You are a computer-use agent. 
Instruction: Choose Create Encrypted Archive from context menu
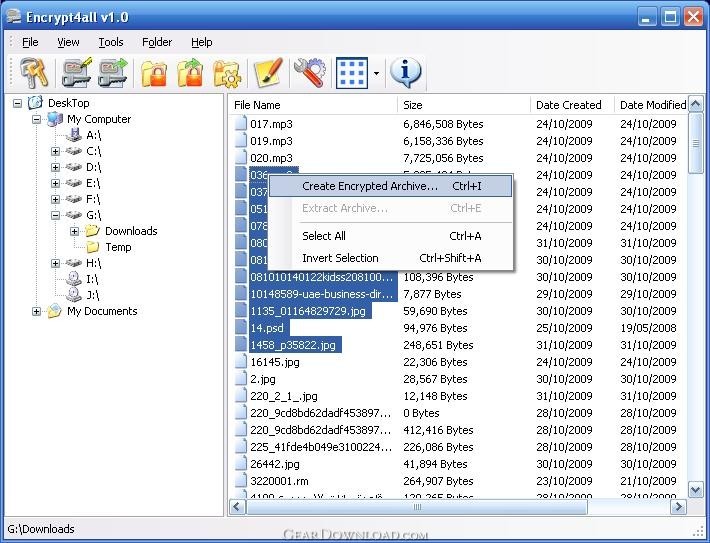(x=391, y=186)
